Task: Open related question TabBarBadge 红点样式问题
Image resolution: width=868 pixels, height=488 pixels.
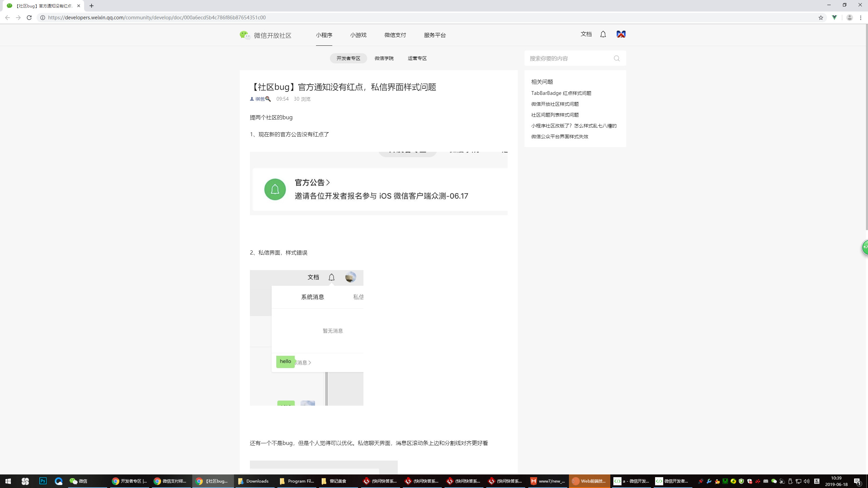Action: [561, 93]
